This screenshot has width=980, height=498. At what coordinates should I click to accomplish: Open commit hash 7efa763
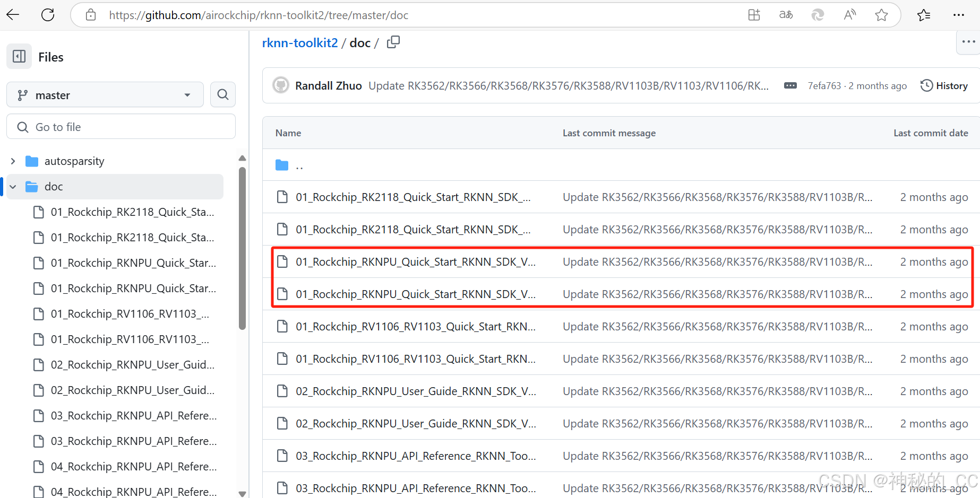click(x=824, y=85)
